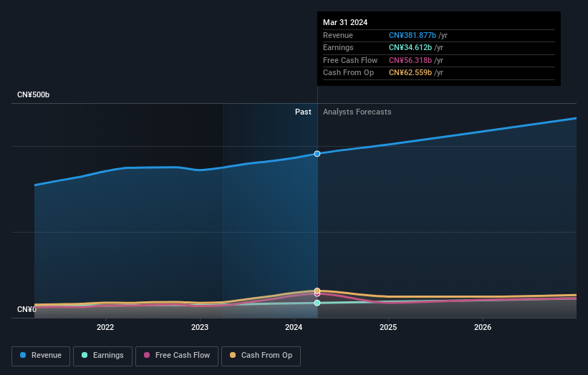Toggle the Cash From Op legend series
588x375 pixels.
(261, 356)
